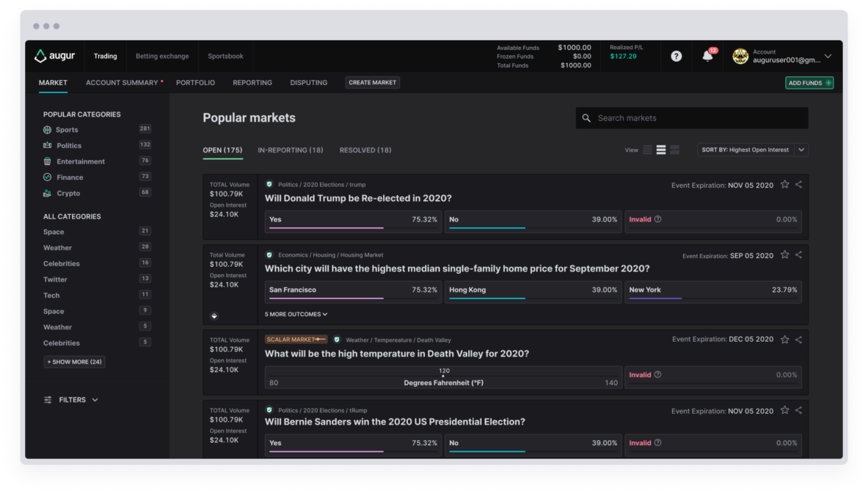Open the Sort By Highest Open Interest dropdown
This screenshot has height=495, width=868.
point(753,150)
